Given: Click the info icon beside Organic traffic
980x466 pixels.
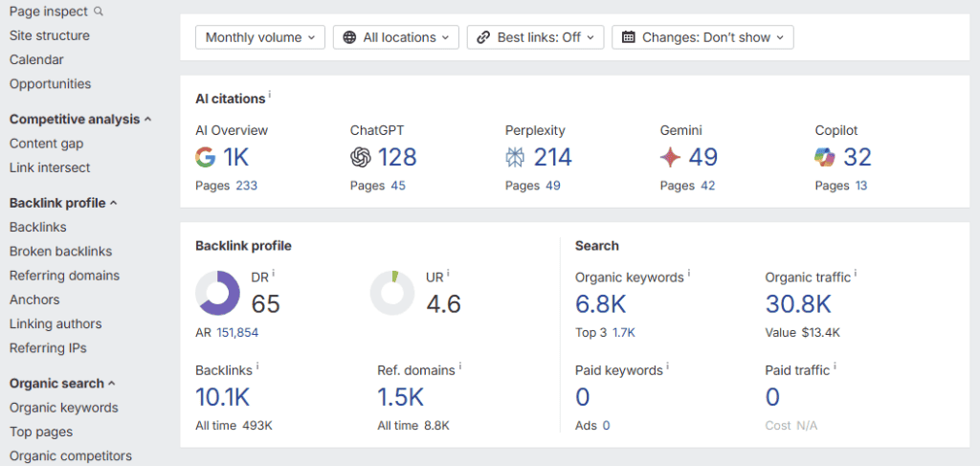Looking at the screenshot, I should click(x=856, y=274).
